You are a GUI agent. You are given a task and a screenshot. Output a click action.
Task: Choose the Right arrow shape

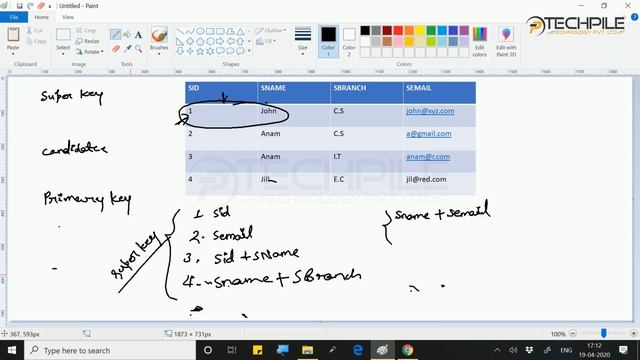[220, 41]
